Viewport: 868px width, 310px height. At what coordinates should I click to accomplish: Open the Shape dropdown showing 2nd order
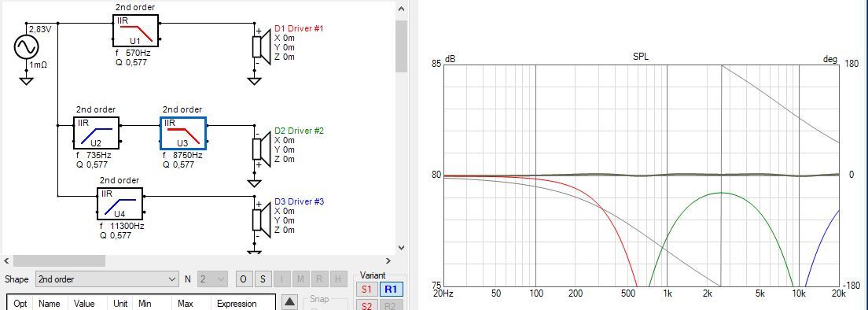(x=107, y=279)
